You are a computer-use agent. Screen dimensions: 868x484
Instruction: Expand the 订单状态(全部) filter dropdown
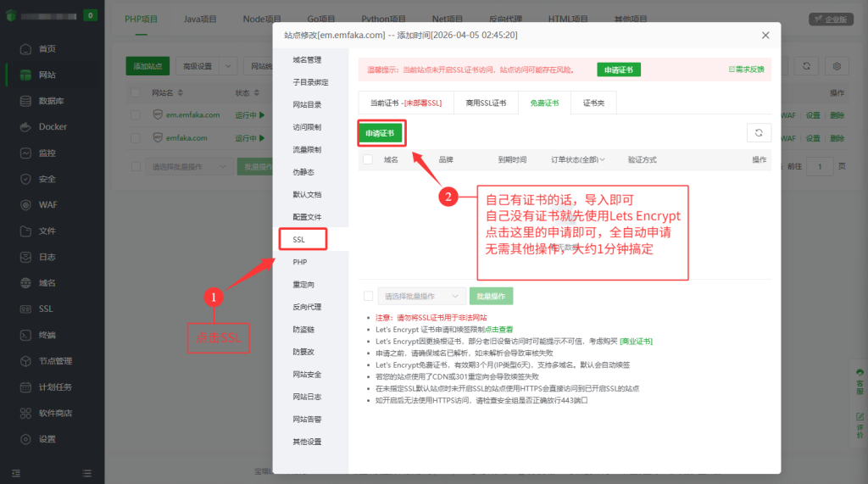click(577, 159)
